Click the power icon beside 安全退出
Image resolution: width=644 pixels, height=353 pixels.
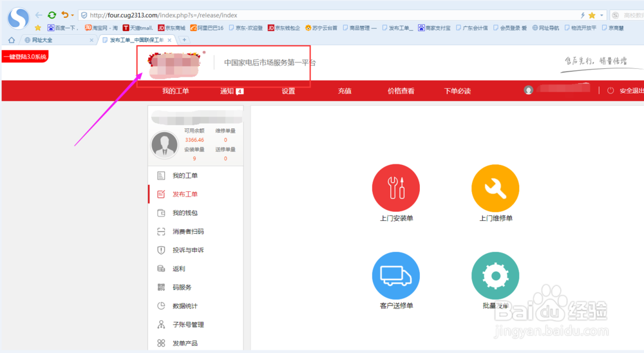click(x=611, y=90)
